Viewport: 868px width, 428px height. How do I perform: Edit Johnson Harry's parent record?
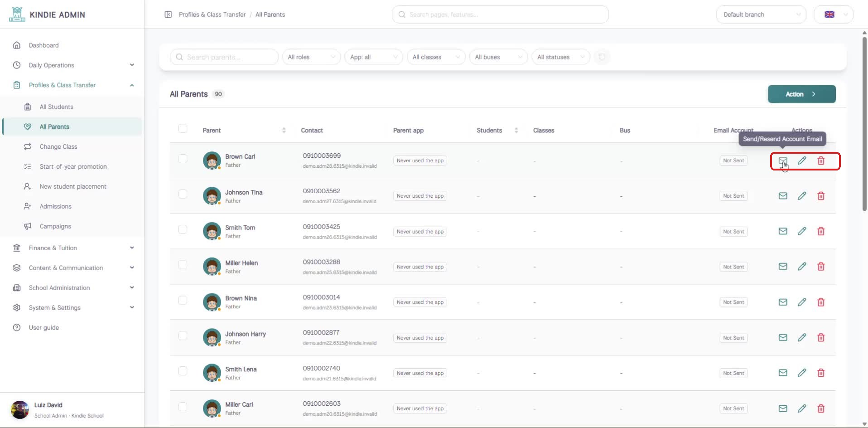pos(802,337)
